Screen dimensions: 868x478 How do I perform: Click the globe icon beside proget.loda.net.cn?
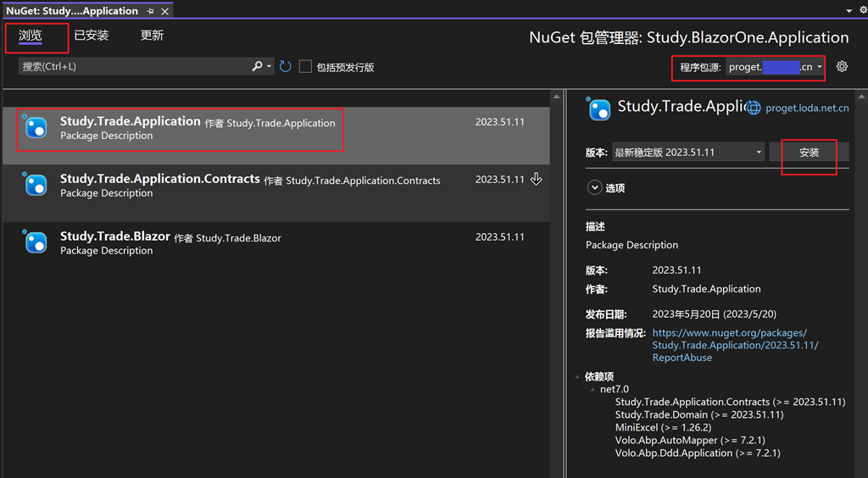pos(754,108)
